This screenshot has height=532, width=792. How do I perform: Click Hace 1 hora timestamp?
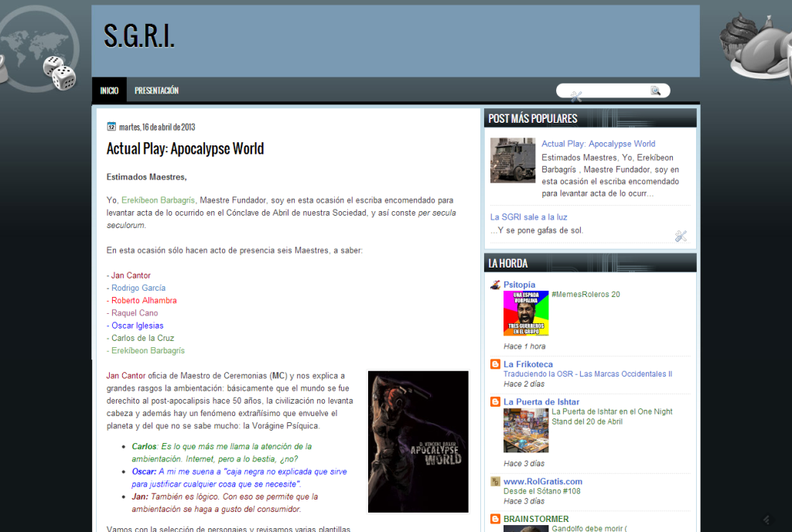[524, 346]
